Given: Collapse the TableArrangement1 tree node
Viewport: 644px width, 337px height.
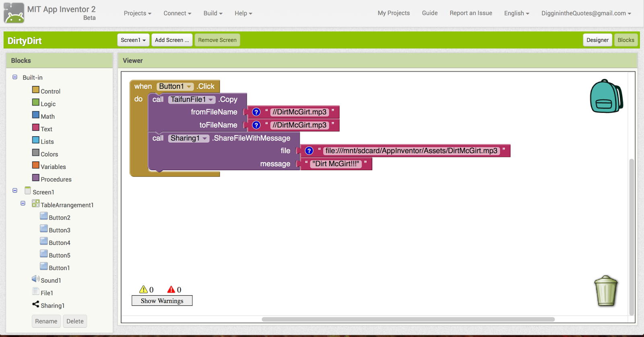Looking at the screenshot, I should point(23,203).
